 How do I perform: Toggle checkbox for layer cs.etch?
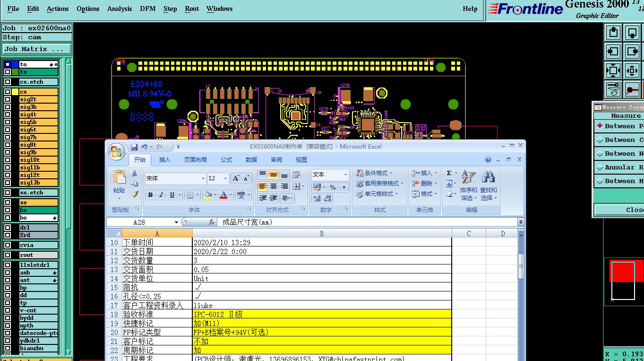(8, 82)
